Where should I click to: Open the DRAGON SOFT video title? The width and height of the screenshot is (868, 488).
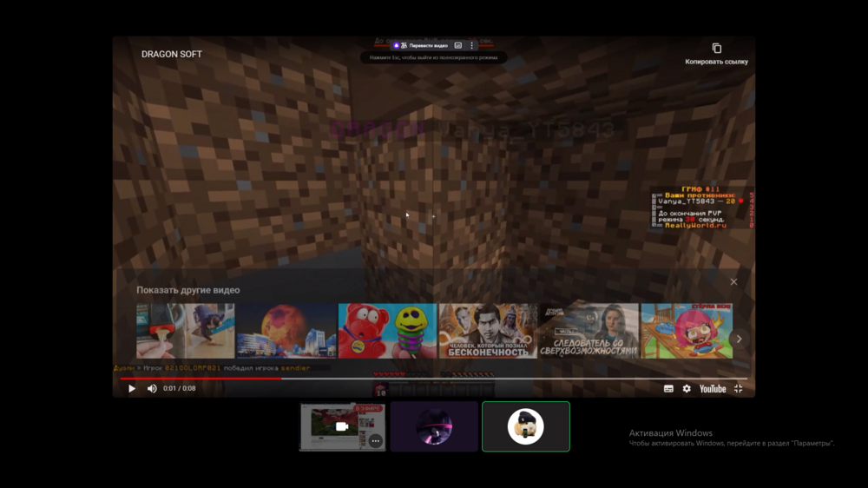[x=172, y=55]
